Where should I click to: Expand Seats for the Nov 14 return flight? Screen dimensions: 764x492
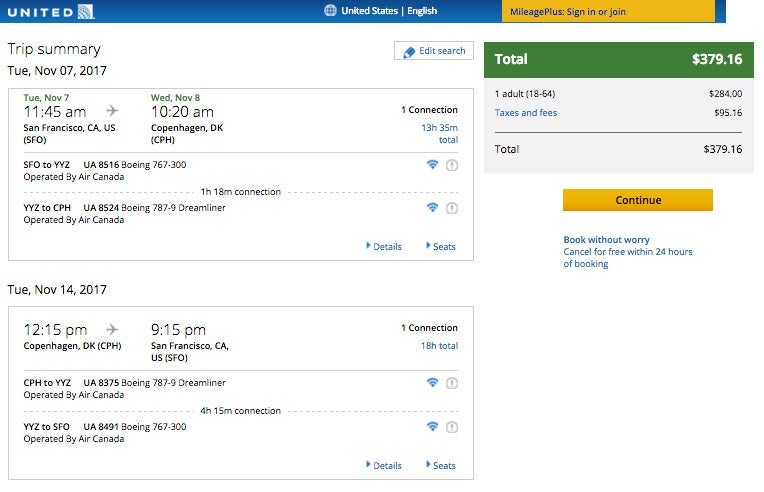[441, 465]
